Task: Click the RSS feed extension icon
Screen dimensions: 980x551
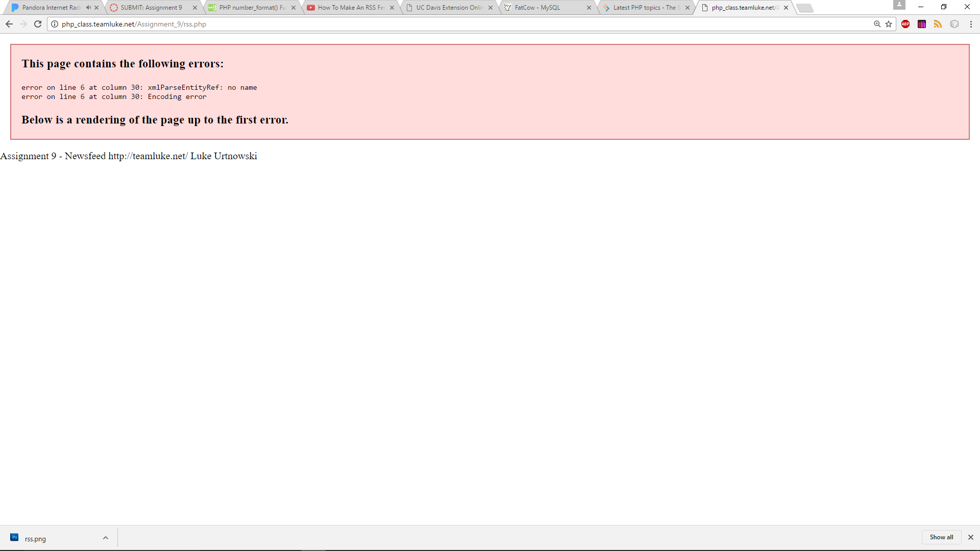Action: (938, 24)
